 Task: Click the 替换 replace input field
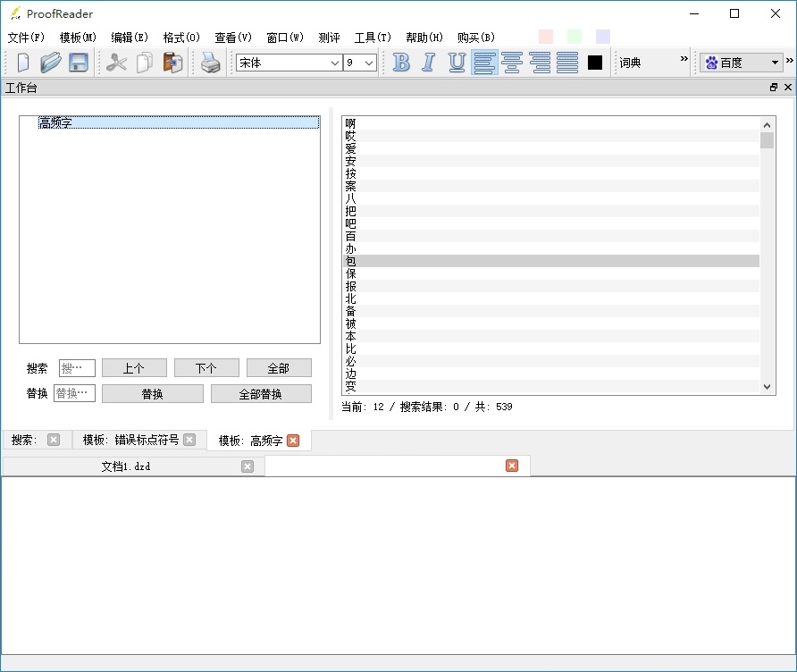click(x=75, y=393)
